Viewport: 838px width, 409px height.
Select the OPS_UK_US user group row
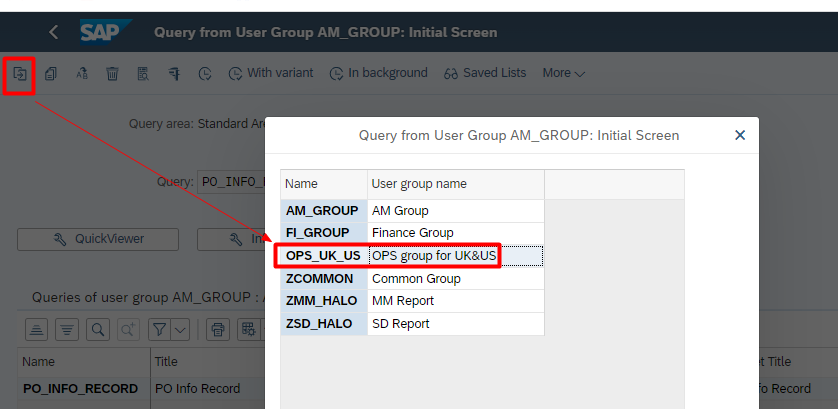pos(323,256)
